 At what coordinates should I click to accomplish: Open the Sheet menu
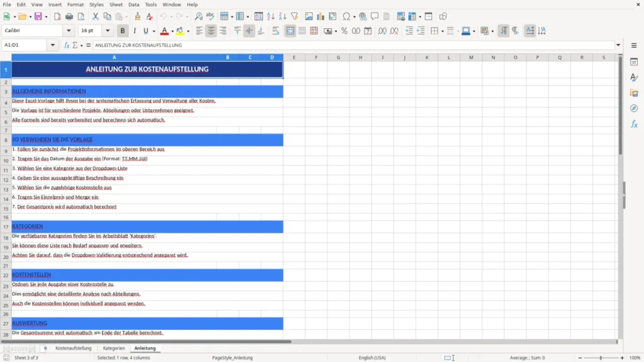click(x=116, y=4)
